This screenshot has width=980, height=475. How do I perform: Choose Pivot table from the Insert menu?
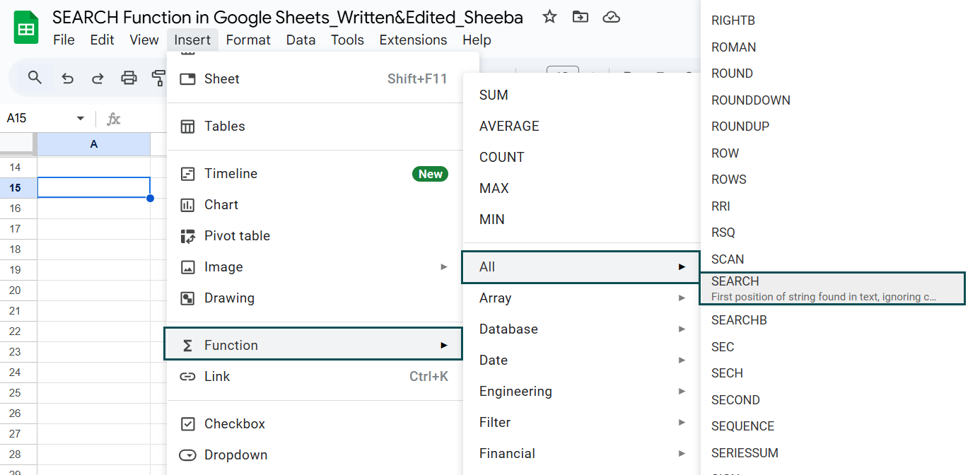(x=314, y=236)
